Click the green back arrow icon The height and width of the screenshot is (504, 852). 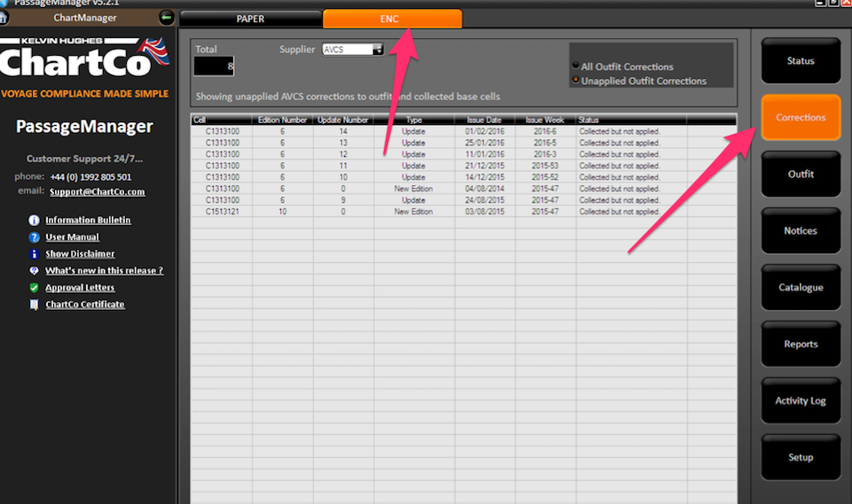[x=167, y=18]
